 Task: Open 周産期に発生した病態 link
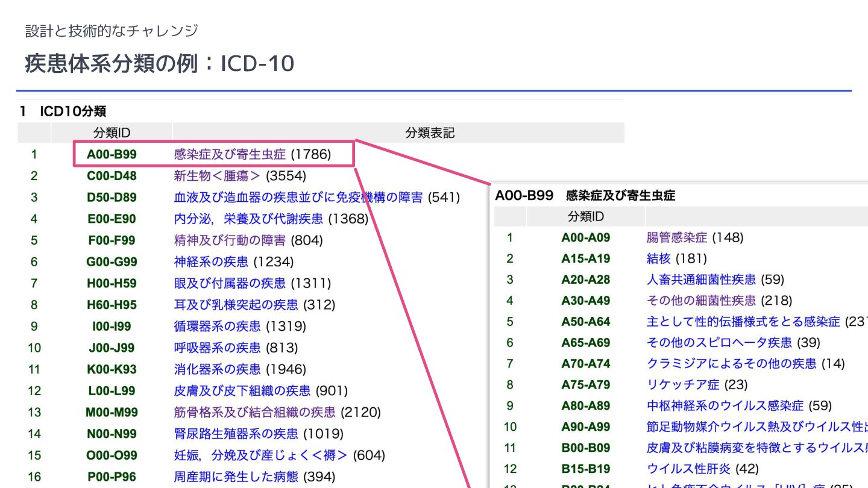tap(236, 477)
